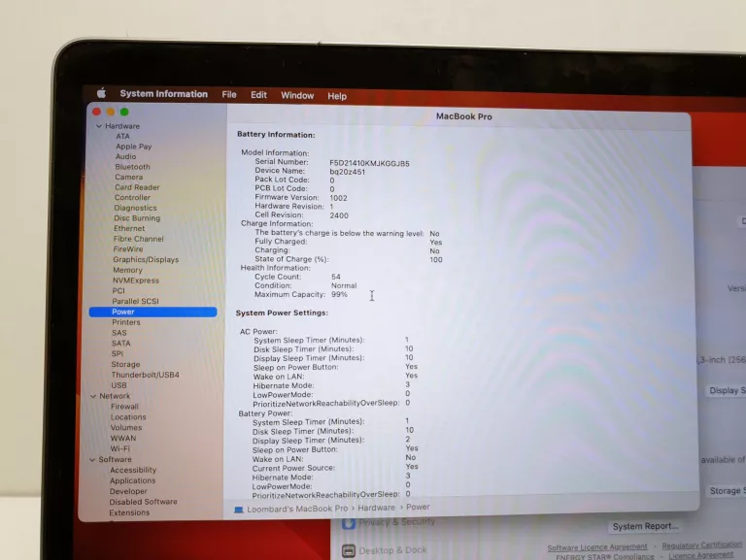The height and width of the screenshot is (560, 746).
Task: Click the Cycle Count value 54
Action: (x=336, y=277)
